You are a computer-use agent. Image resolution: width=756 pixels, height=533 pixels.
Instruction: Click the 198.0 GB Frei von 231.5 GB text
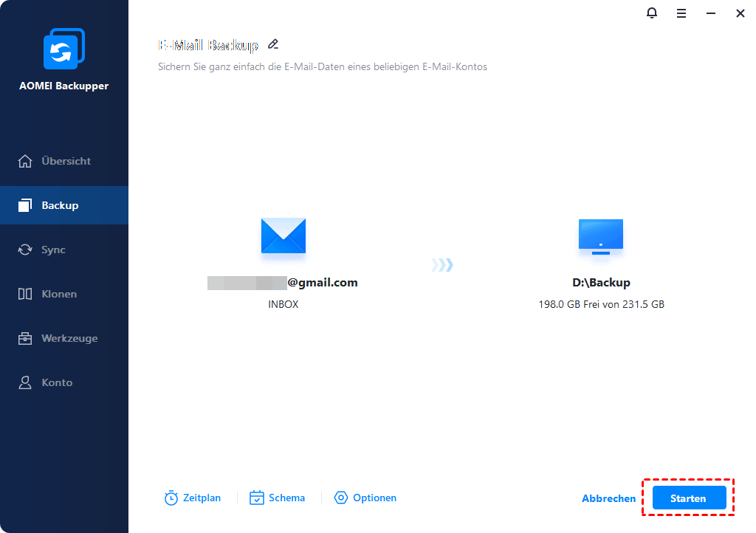pos(601,304)
